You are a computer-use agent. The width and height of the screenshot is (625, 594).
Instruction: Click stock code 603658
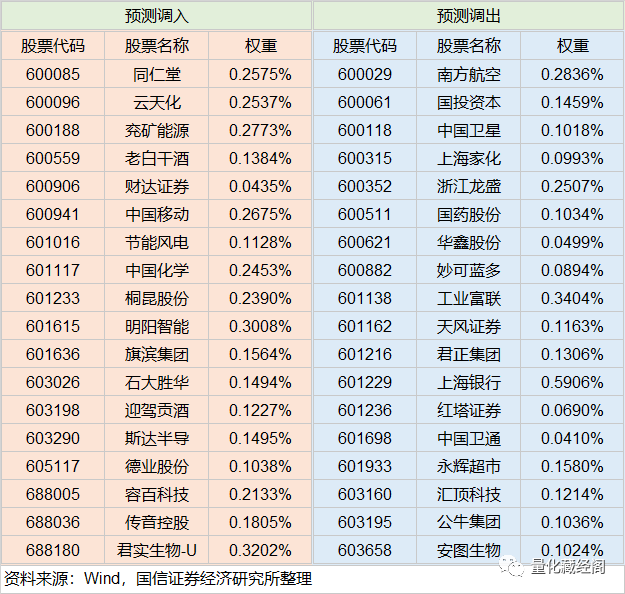click(365, 550)
